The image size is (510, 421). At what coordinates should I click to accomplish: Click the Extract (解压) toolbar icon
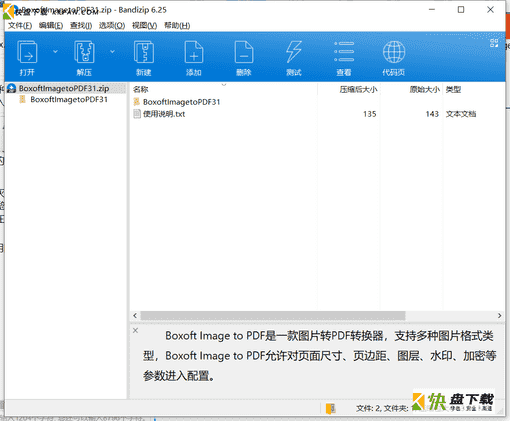click(x=84, y=52)
